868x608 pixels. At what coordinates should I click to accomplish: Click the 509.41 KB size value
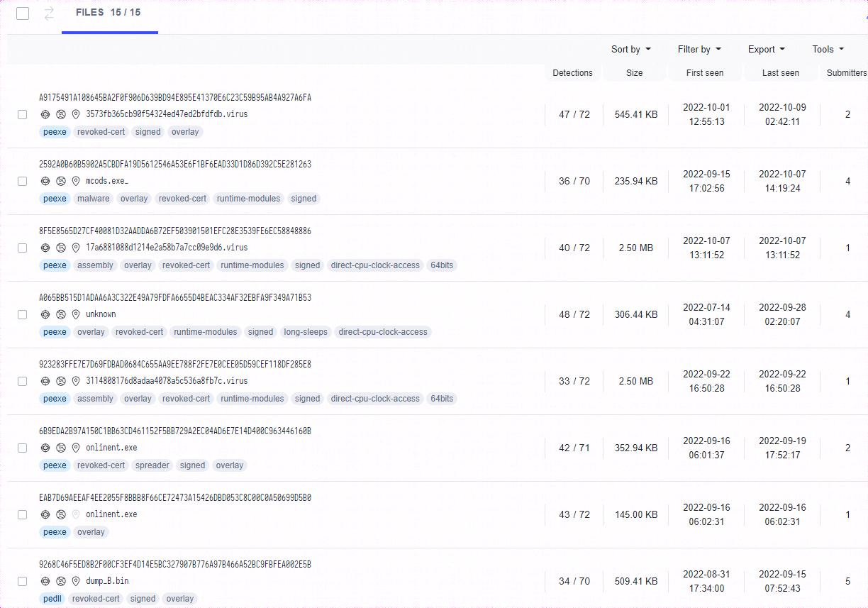(x=636, y=581)
